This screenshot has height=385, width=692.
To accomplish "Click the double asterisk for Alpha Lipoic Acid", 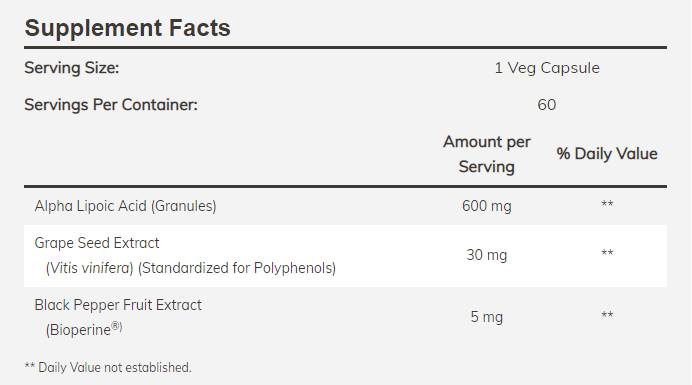I will [607, 204].
